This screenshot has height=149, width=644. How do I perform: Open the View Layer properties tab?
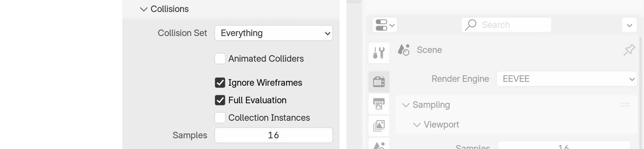click(x=379, y=125)
